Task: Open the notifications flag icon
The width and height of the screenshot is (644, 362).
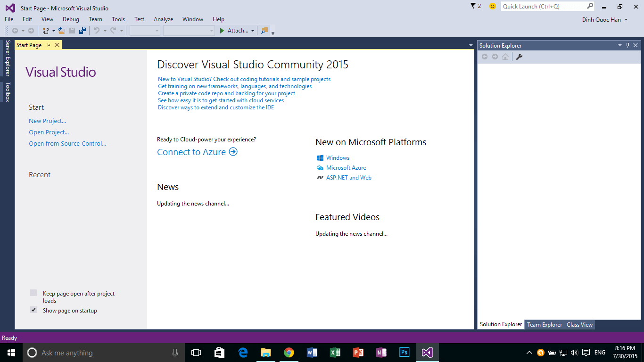Action: [x=473, y=6]
